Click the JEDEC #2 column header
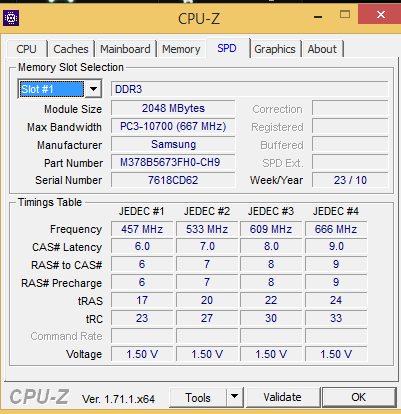Viewport: 401px width, 414px height. [207, 211]
